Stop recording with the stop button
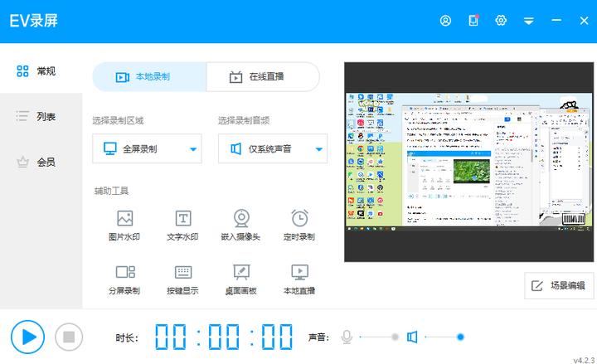 coord(69,337)
